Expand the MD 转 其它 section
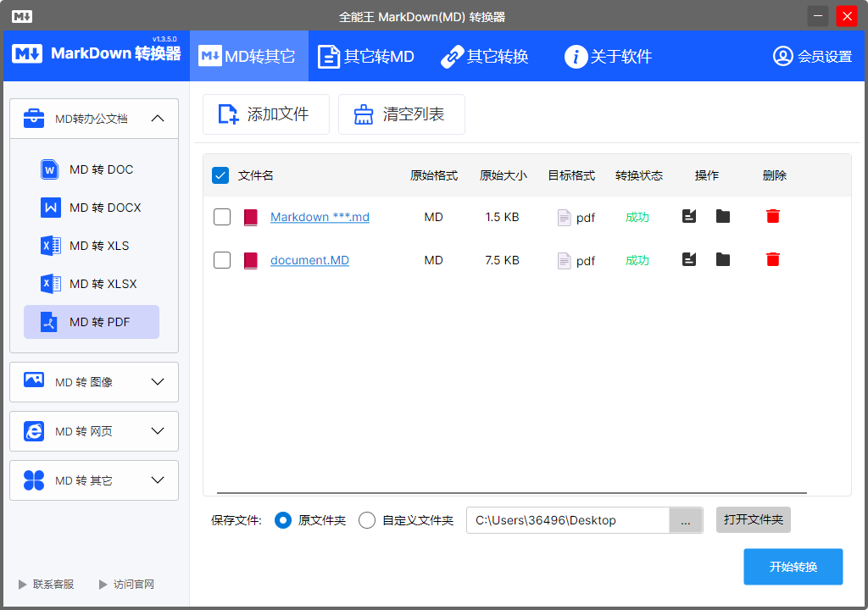 [x=94, y=480]
